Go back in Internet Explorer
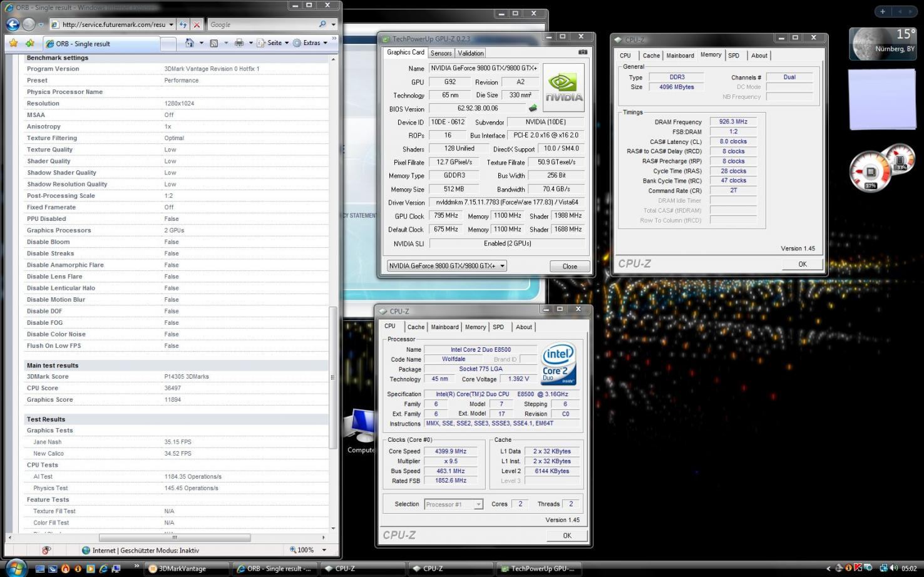This screenshot has width=924, height=577. click(12, 24)
